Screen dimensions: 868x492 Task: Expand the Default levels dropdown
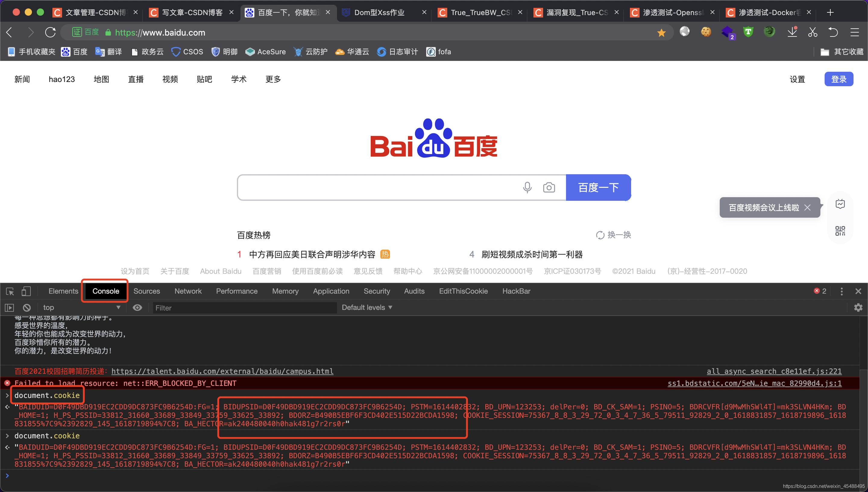tap(367, 307)
